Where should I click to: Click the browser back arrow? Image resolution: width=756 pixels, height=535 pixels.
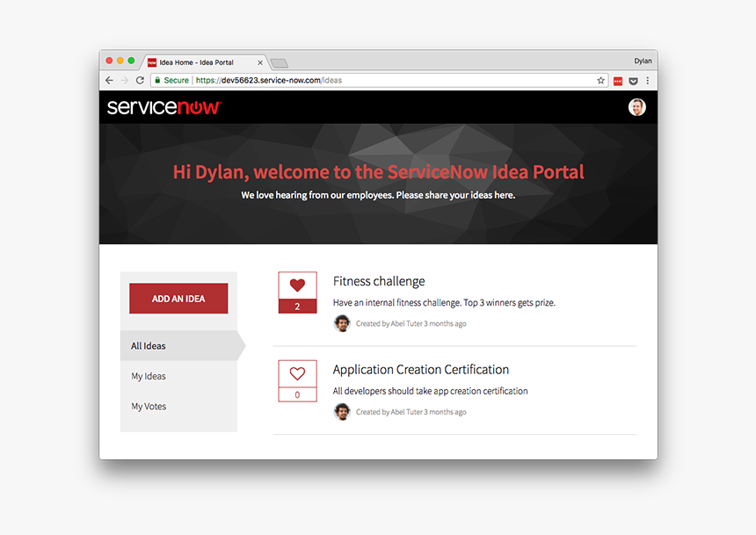(110, 81)
